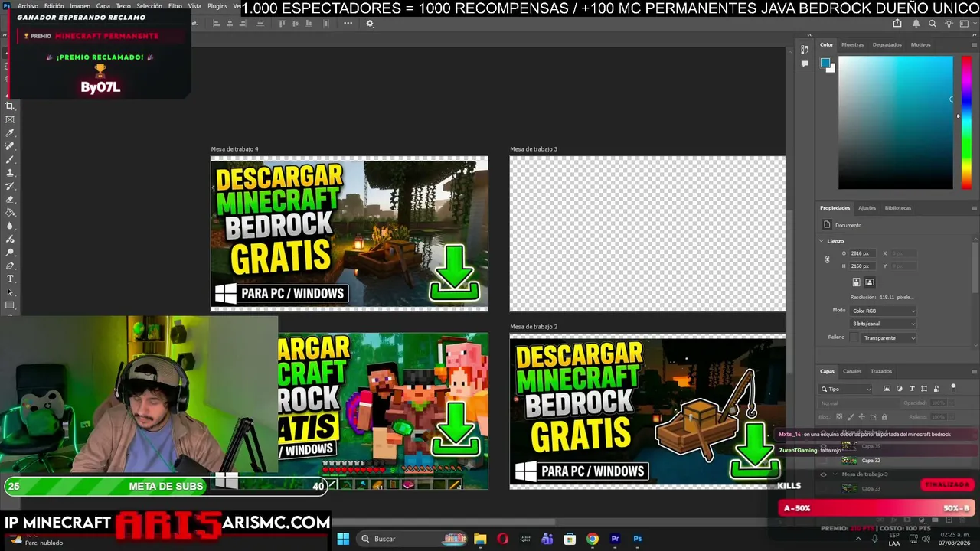Click the foreground color swatch
Image resolution: width=980 pixels, height=551 pixels.
[825, 63]
